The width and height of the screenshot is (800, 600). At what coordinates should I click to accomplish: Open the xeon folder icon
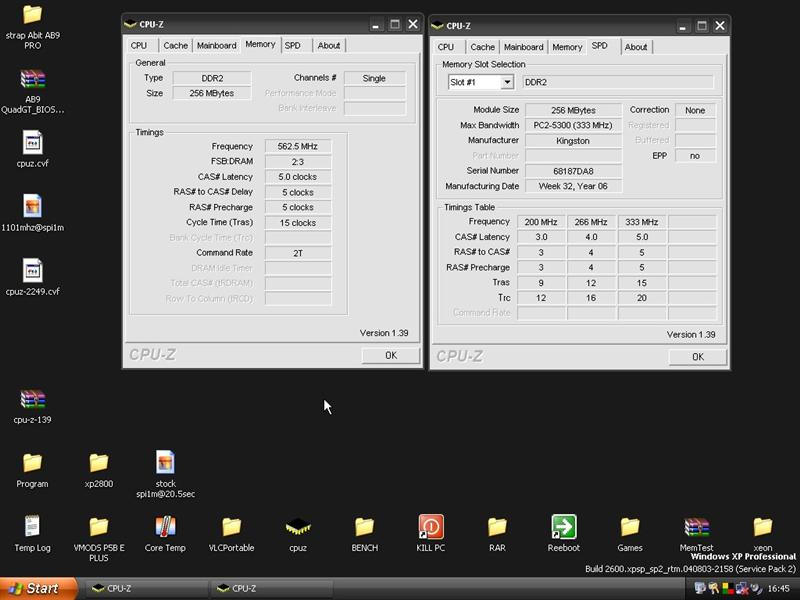(x=763, y=527)
